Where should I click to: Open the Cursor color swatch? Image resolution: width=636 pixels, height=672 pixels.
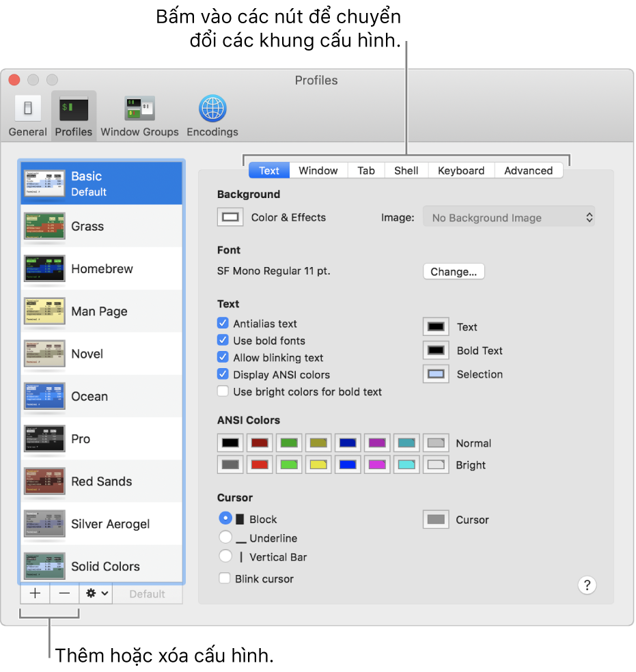click(436, 520)
